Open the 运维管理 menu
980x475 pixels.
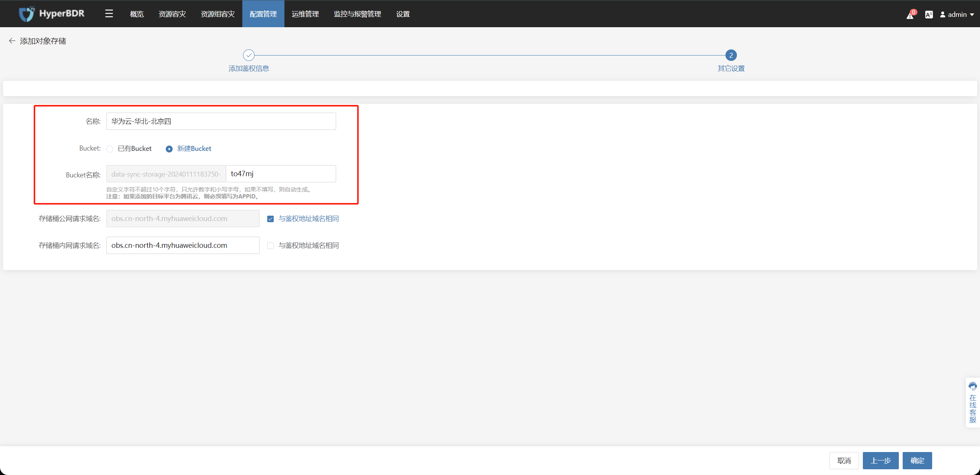click(305, 14)
